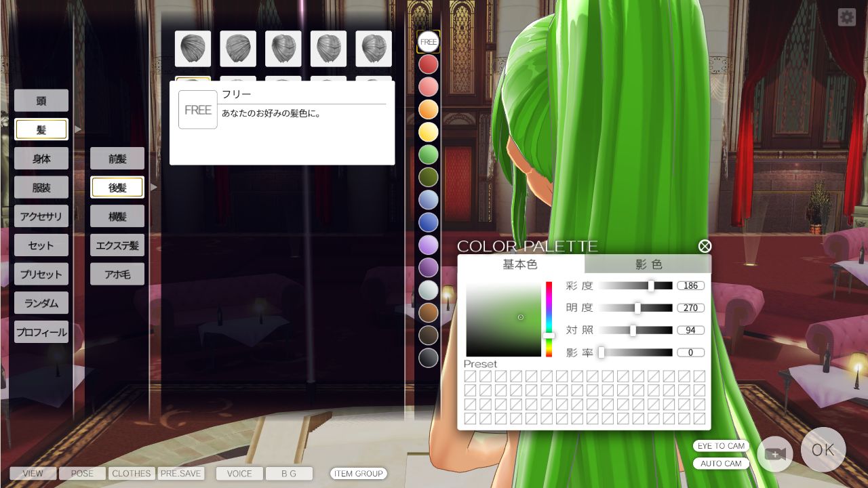Select 横髪 (side hair) subcategory
Screen dimensions: 868x488
tap(117, 216)
